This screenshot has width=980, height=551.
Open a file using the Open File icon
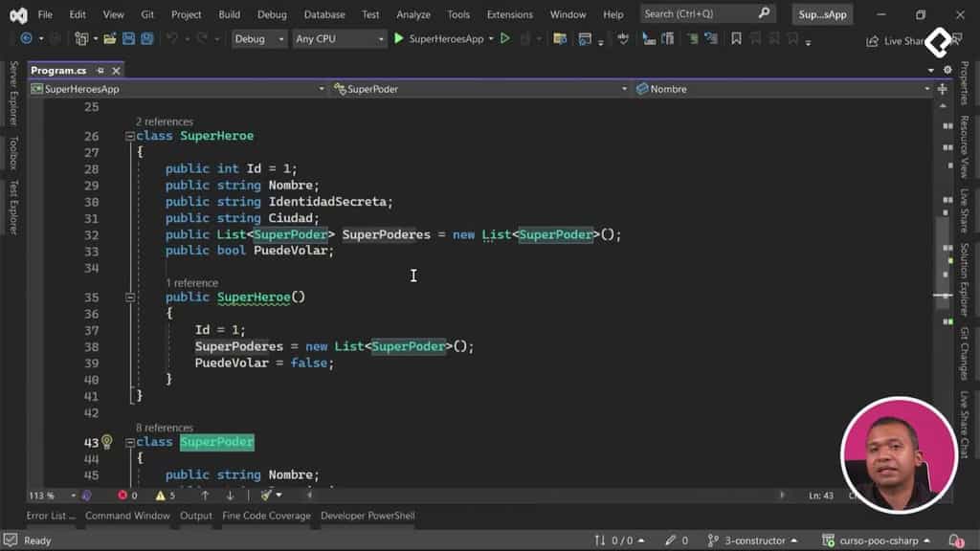coord(109,40)
